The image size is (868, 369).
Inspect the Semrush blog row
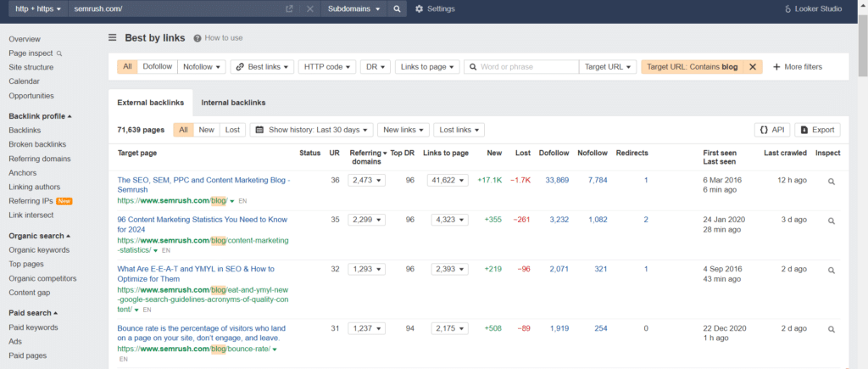831,182
